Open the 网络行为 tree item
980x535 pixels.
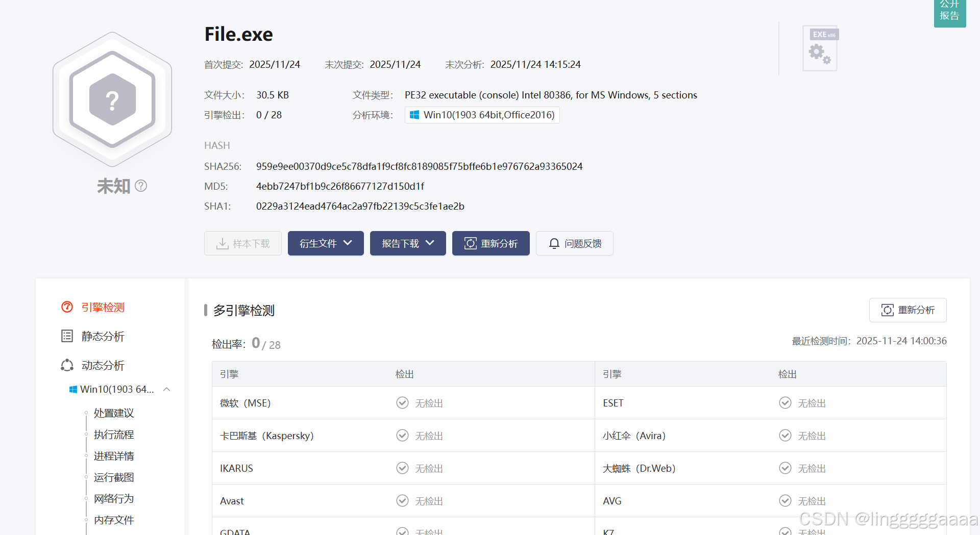tap(114, 499)
